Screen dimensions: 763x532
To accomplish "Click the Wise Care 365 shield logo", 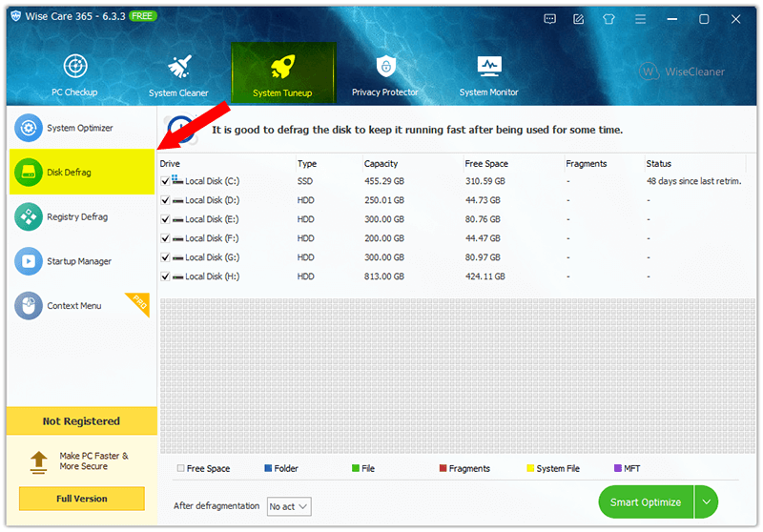I will 16,16.
